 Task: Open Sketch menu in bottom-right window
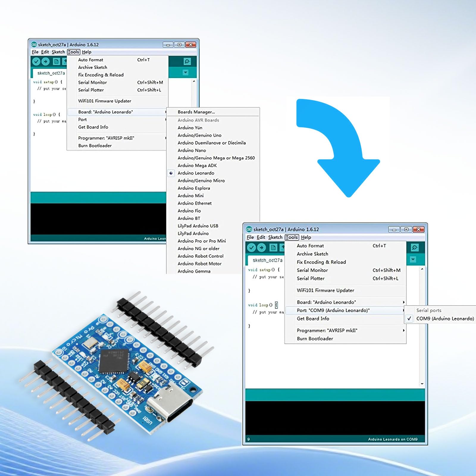coord(275,237)
